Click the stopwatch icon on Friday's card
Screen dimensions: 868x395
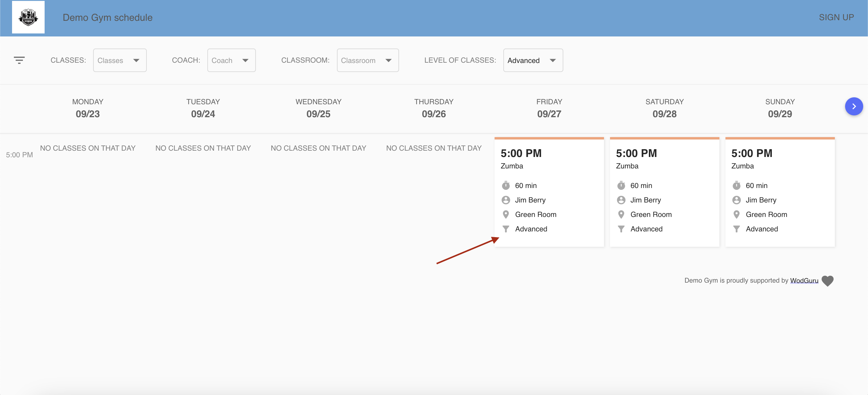[x=505, y=186]
